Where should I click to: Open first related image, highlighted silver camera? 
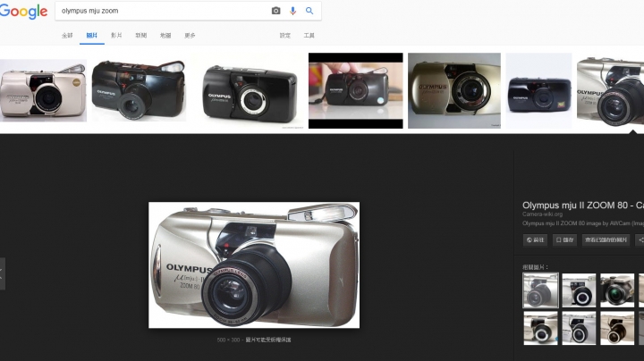click(x=540, y=290)
